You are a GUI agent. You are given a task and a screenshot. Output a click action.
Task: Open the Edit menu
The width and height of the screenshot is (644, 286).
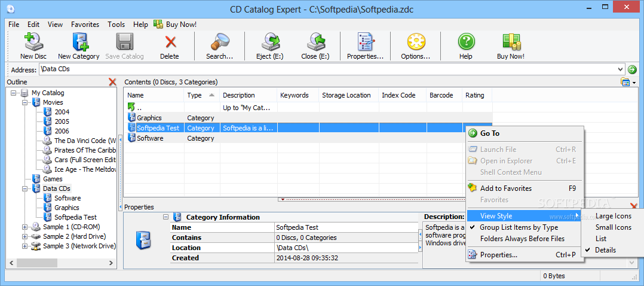pyautogui.click(x=33, y=25)
